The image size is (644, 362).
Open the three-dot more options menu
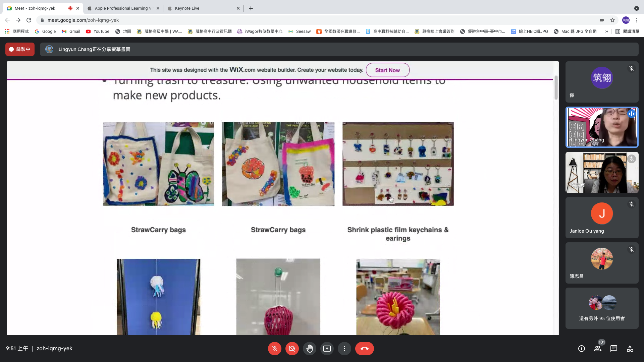[x=344, y=349]
